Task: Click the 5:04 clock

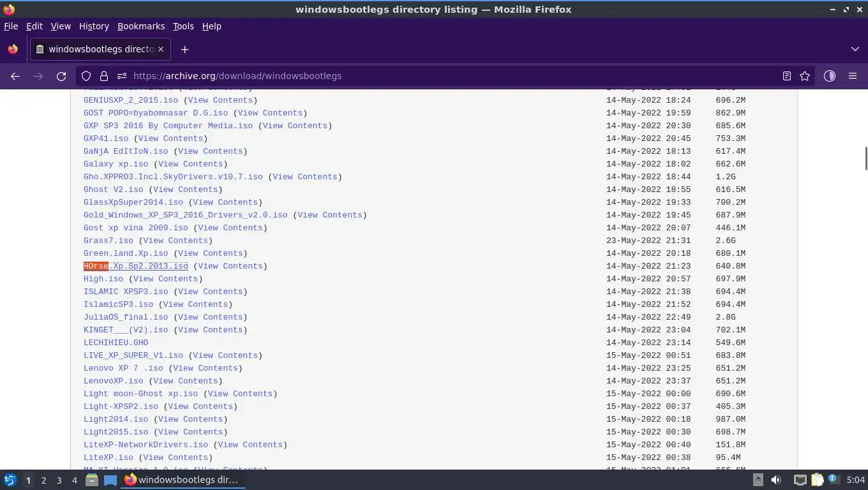Action: 855,480
